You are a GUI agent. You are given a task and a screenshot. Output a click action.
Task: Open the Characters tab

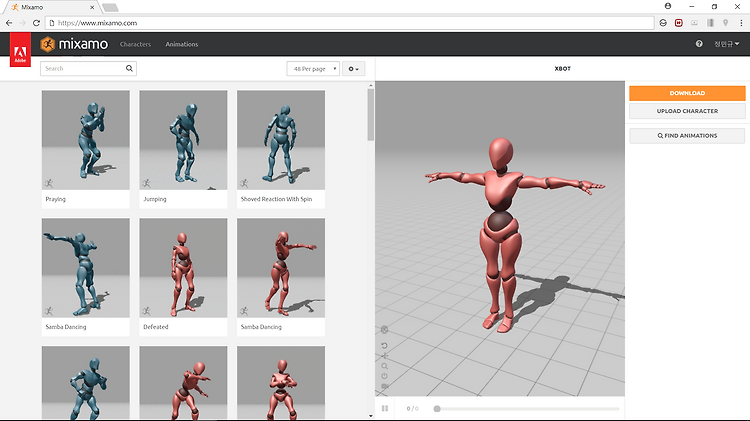(135, 44)
